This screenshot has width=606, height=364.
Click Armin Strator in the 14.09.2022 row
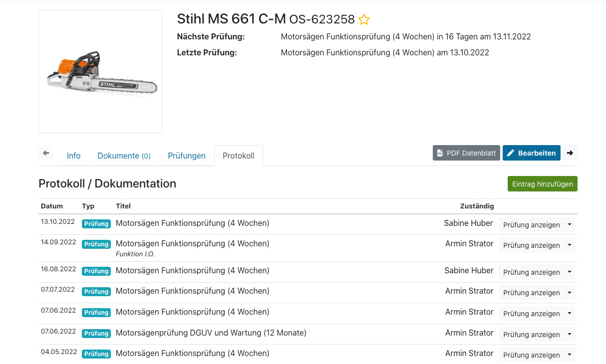tap(469, 244)
